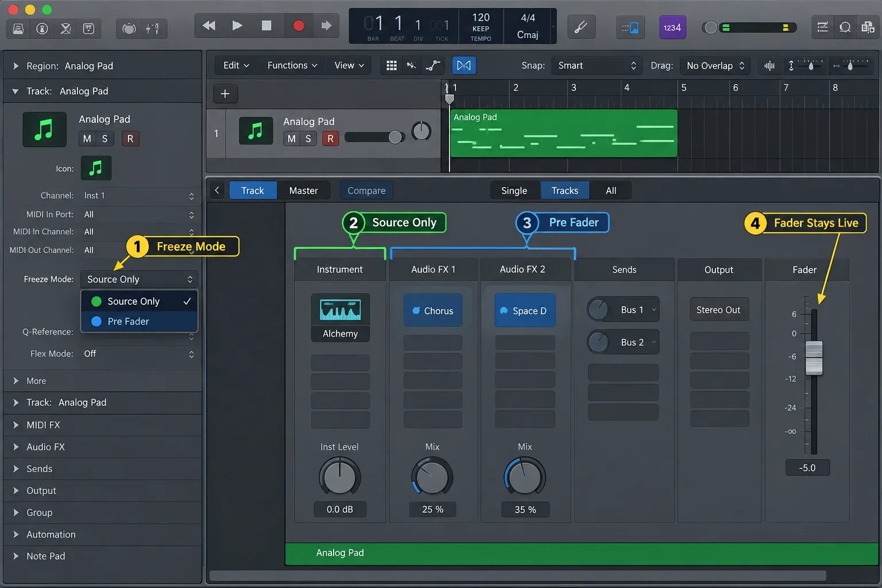Click the Inspector icon in the control bar
The image size is (882, 588).
click(42, 28)
